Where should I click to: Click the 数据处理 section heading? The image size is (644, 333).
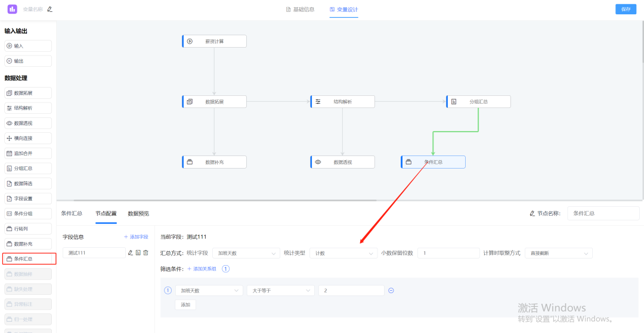pyautogui.click(x=16, y=78)
